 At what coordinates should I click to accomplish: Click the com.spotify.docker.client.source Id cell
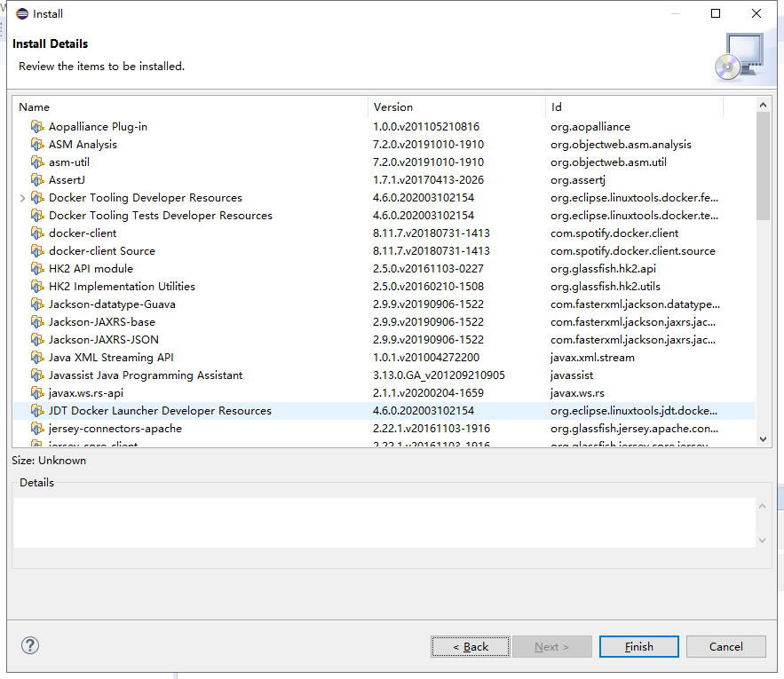pos(633,251)
